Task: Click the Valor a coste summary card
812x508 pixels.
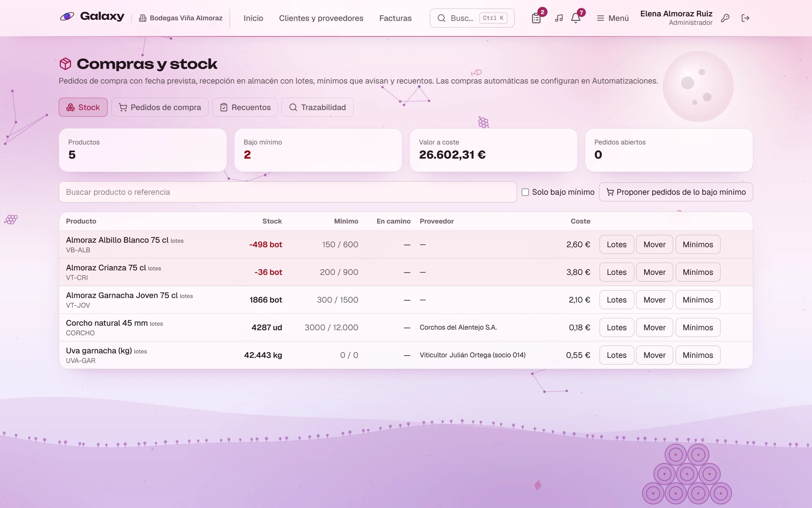Action: pyautogui.click(x=493, y=150)
